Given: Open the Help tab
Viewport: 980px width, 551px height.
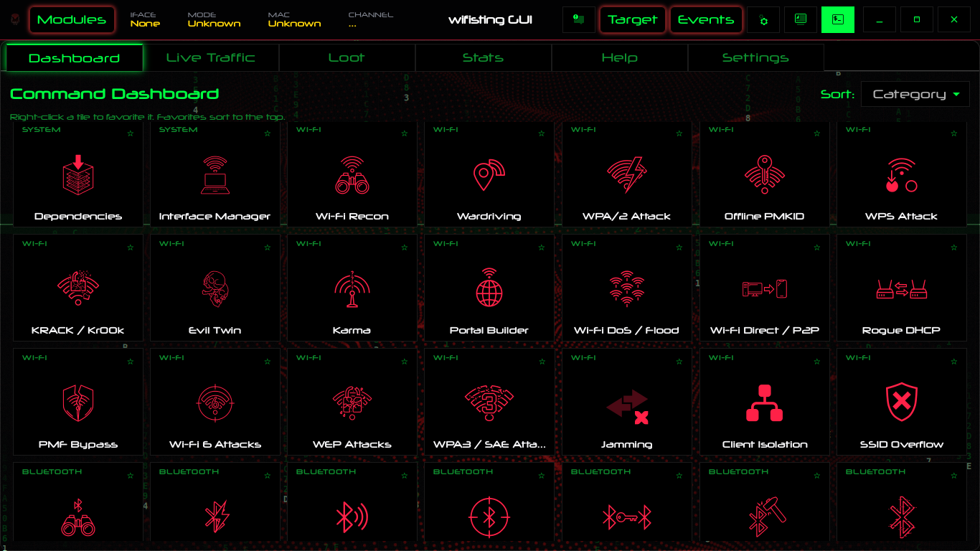Looking at the screenshot, I should (x=620, y=58).
